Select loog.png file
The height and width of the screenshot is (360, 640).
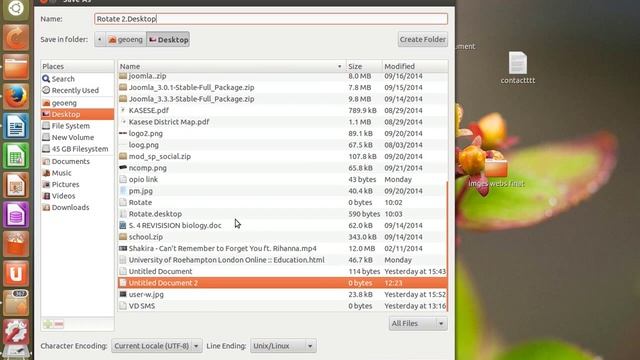point(282,145)
